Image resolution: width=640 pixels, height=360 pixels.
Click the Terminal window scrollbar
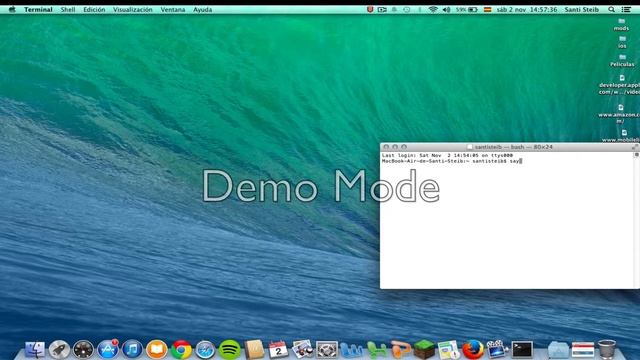(636, 220)
